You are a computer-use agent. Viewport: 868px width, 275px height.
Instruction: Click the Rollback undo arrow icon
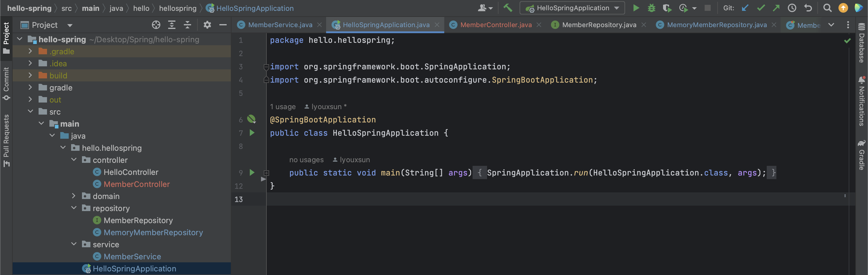click(x=808, y=8)
